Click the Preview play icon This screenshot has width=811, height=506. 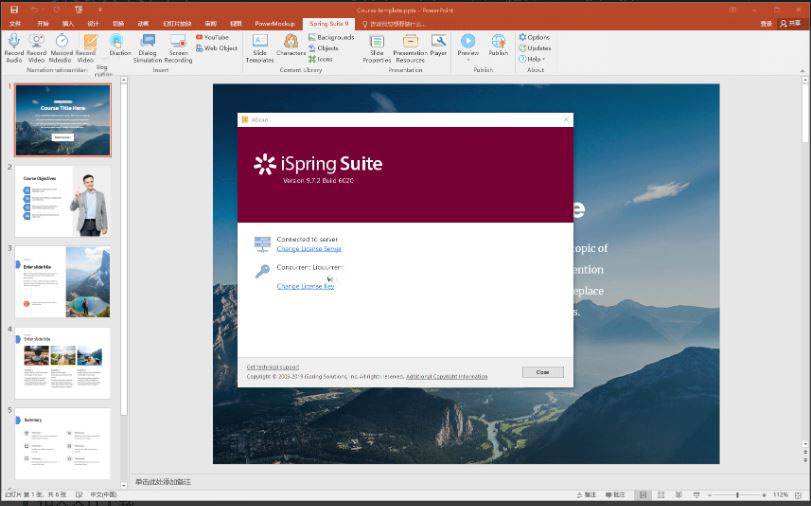click(x=468, y=41)
